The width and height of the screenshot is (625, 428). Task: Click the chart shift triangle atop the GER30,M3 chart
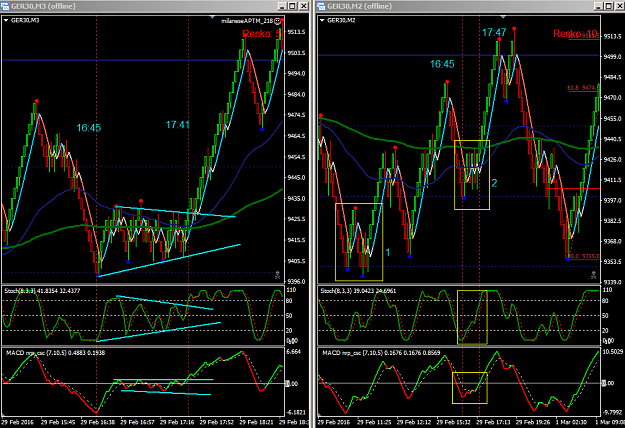tap(212, 17)
